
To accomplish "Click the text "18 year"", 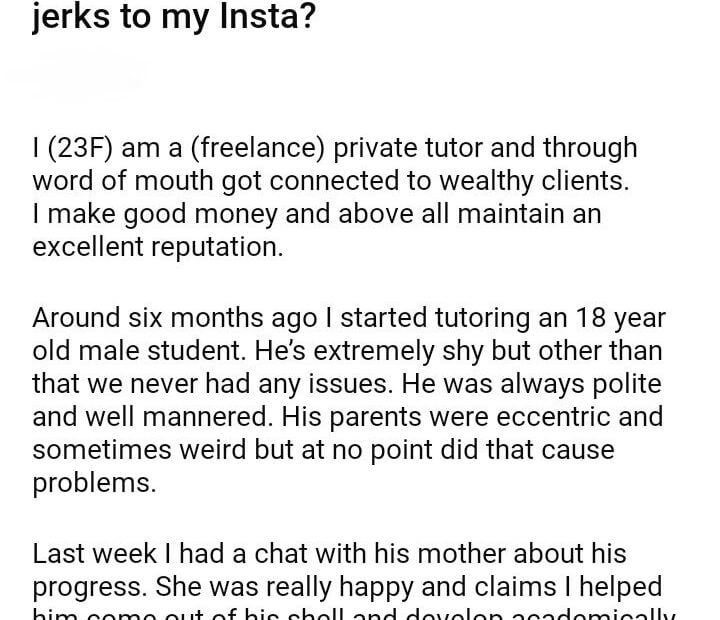I will click(x=621, y=319).
